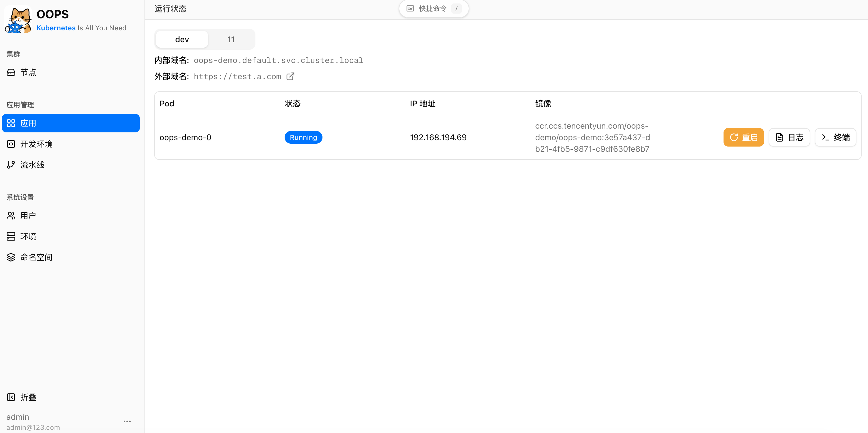Navigate to 环境 settings
Image resolution: width=868 pixels, height=433 pixels.
pos(71,236)
